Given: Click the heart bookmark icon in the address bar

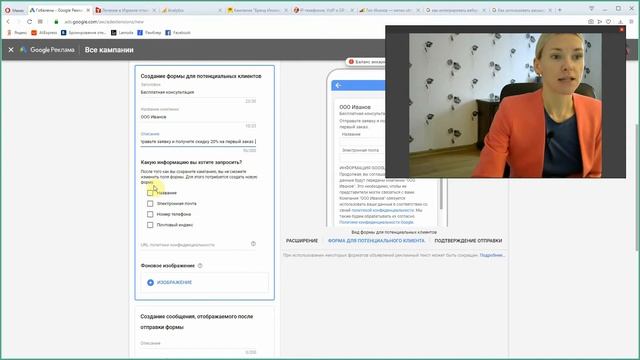Looking at the screenshot, I should coord(609,22).
